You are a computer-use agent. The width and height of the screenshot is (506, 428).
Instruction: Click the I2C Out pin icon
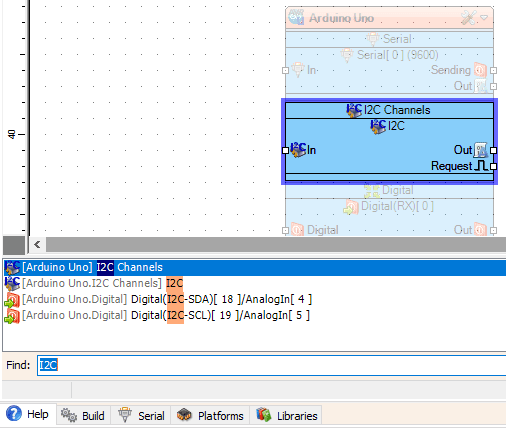click(481, 150)
